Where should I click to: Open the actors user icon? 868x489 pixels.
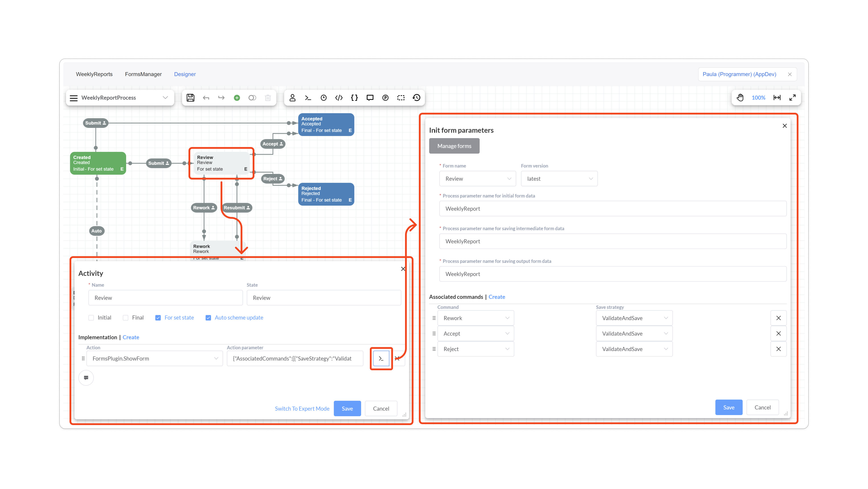click(x=293, y=98)
